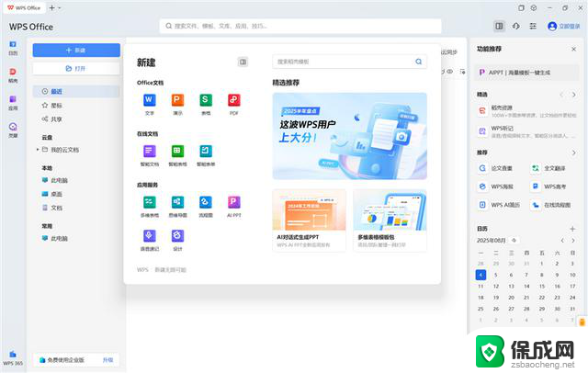Viewport: 588px width, 373px height.
Task: Go to the previous calendar month
Action: point(562,241)
